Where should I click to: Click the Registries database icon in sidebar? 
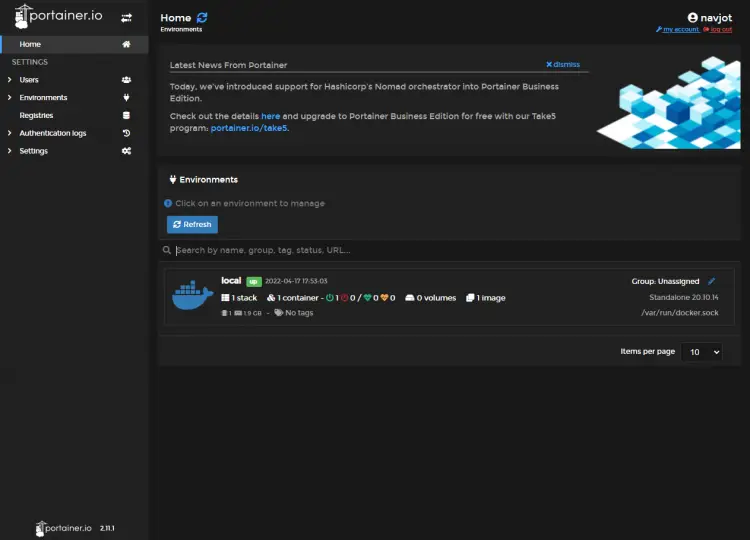126,116
